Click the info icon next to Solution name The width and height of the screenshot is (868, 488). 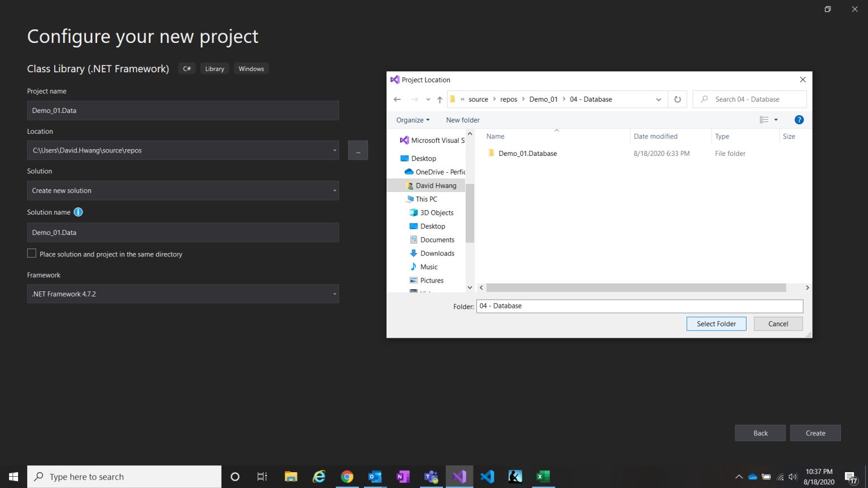pyautogui.click(x=78, y=212)
